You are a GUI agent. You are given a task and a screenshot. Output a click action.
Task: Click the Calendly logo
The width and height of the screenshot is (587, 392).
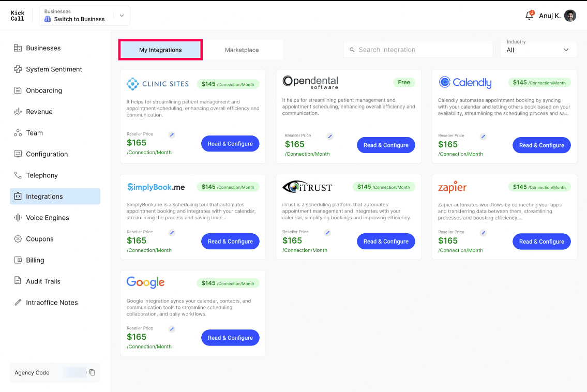tap(465, 82)
